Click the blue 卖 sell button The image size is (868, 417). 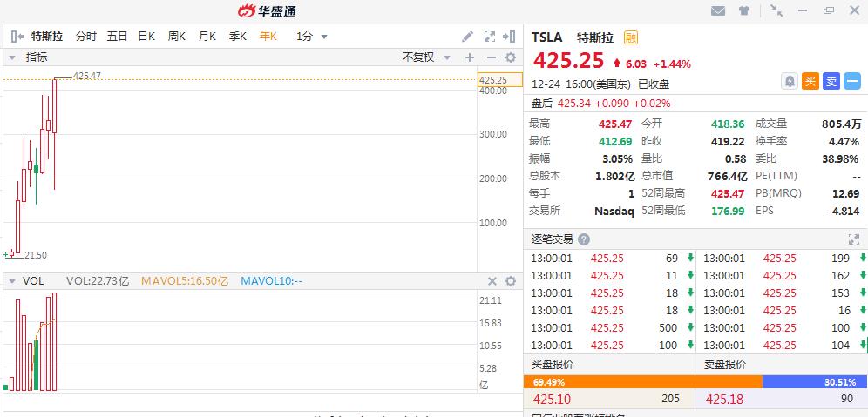click(x=831, y=81)
